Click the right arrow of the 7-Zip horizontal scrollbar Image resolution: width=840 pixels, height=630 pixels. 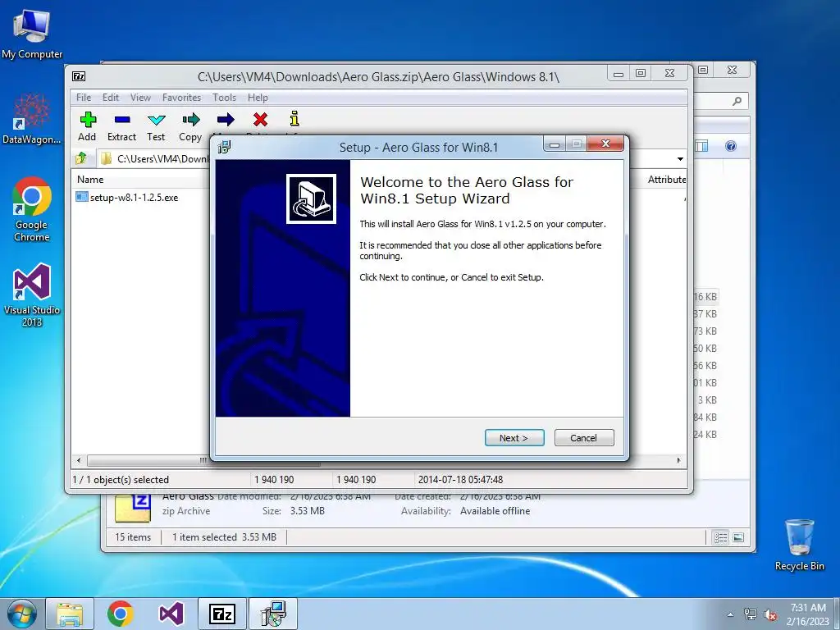tap(678, 460)
